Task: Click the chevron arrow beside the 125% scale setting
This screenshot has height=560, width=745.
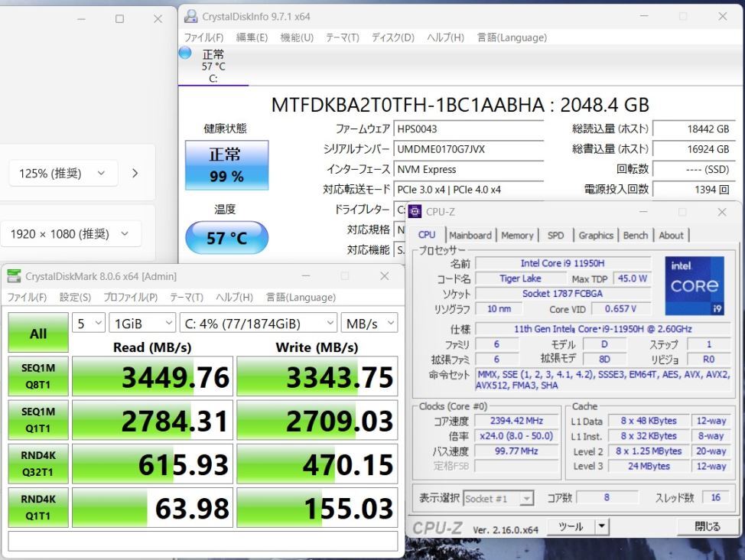Action: coord(135,173)
